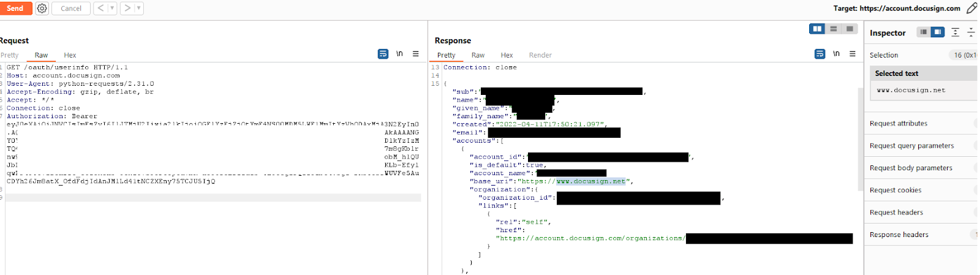Go forward to next request with right arrow
Screen dimensions: 980x275
pyautogui.click(x=127, y=8)
